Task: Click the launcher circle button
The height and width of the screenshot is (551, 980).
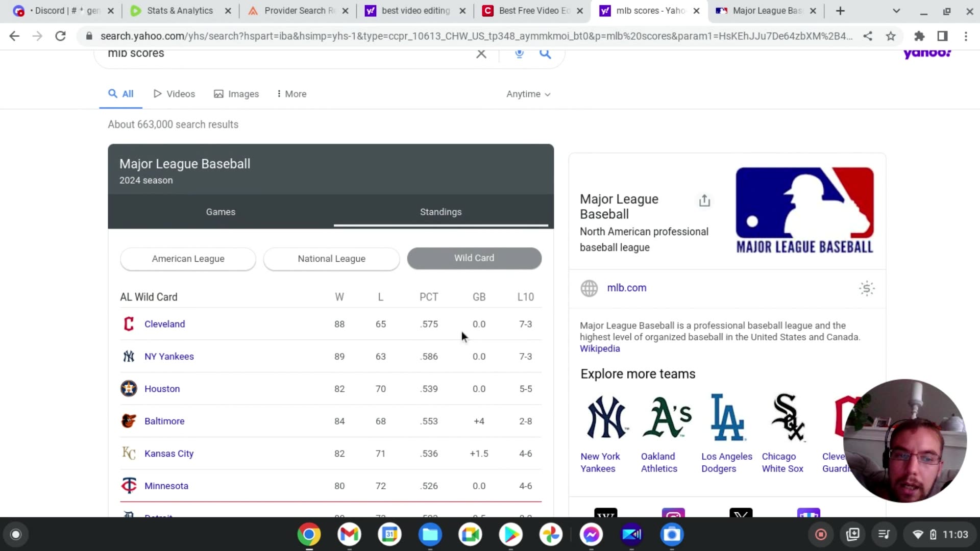Action: (x=16, y=535)
